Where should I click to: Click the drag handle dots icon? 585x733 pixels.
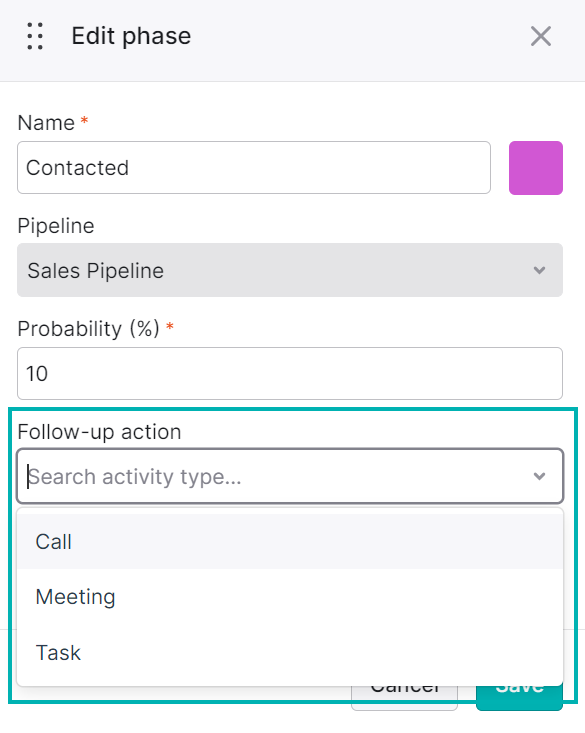click(35, 36)
